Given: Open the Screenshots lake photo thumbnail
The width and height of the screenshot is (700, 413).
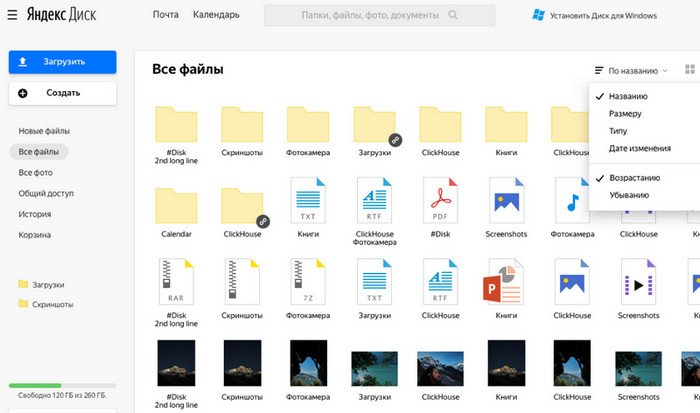Looking at the screenshot, I should tap(638, 368).
